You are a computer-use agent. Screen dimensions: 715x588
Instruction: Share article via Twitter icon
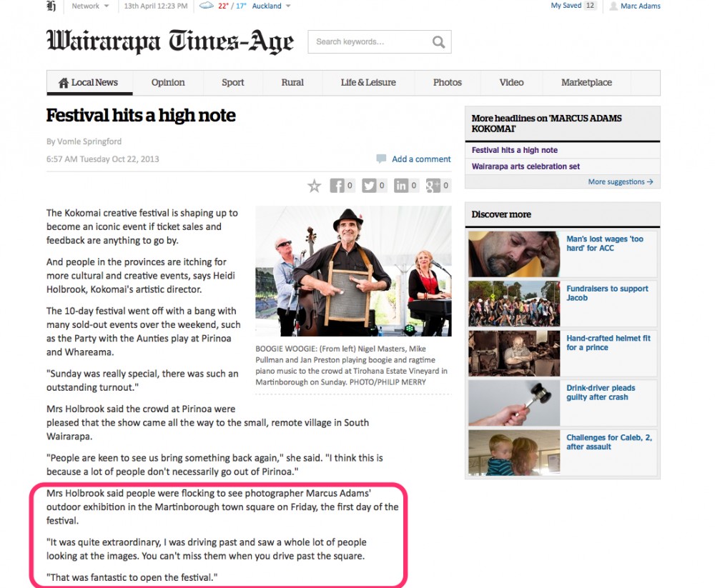pos(369,186)
